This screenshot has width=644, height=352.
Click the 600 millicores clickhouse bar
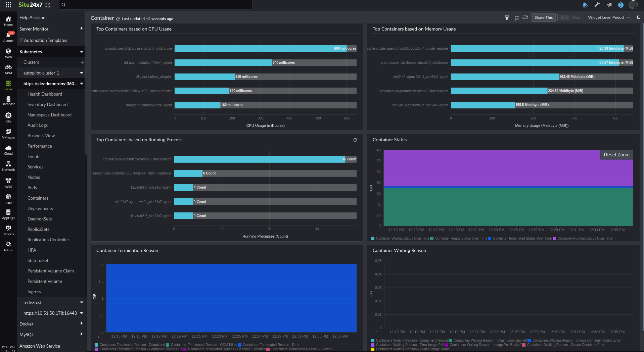click(x=261, y=49)
